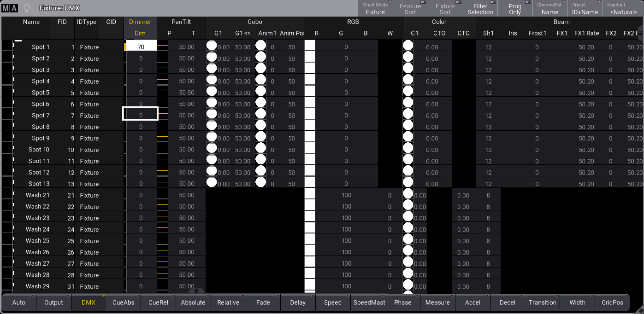Open the ChannelSet Name dropdown

[550, 9]
